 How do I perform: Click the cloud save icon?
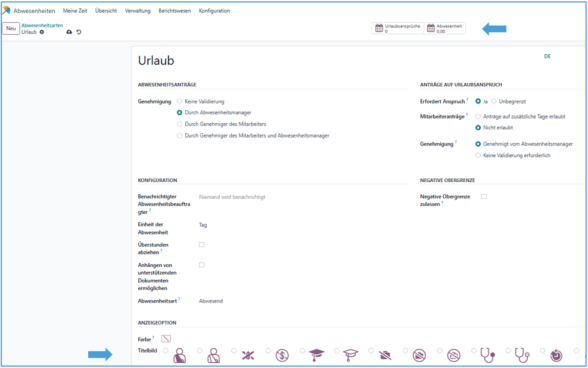[x=69, y=32]
